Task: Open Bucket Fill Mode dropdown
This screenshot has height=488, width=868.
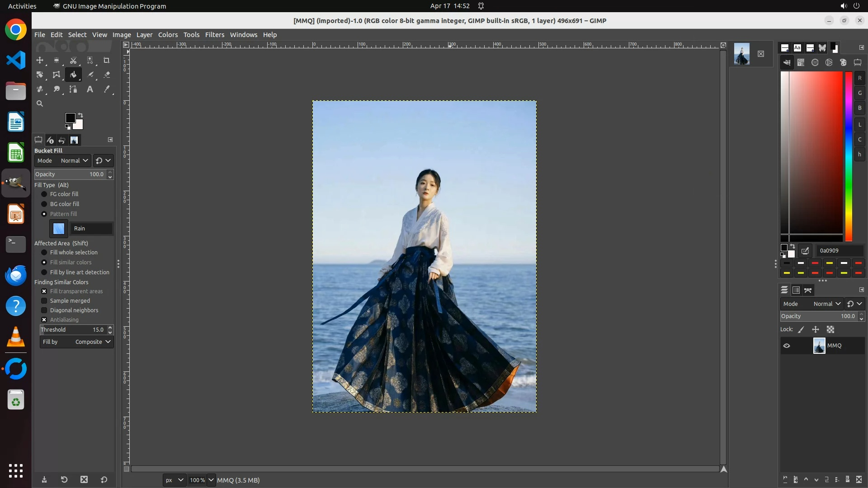Action: (74, 160)
